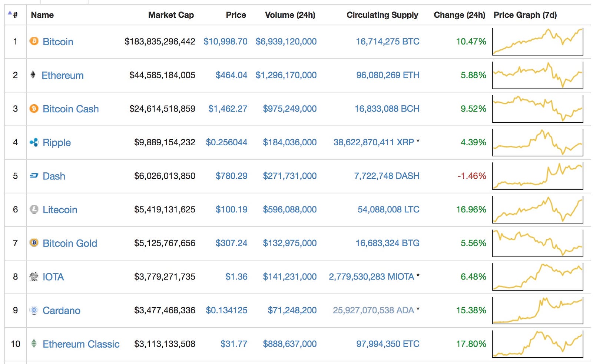Click Cardano price $0.134125

[x=227, y=310]
